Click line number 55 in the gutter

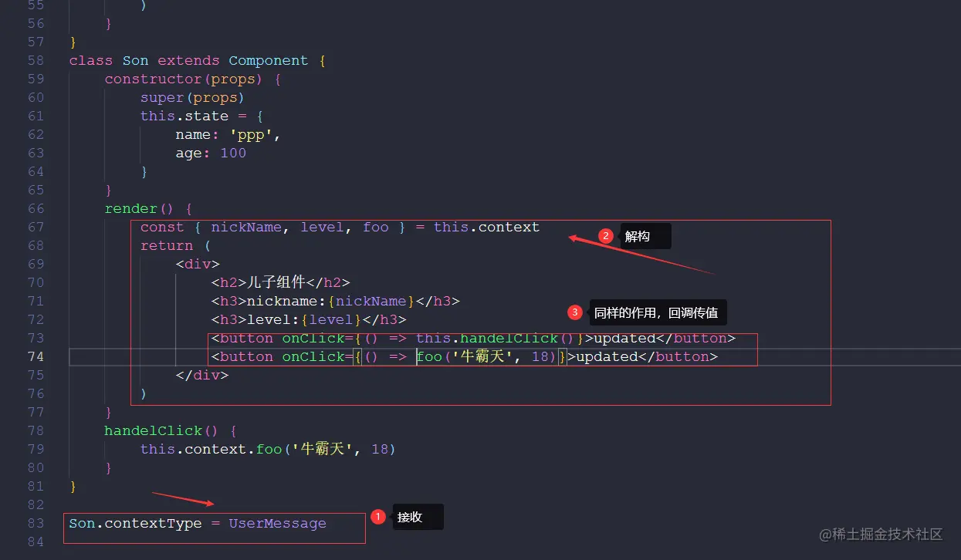tap(36, 5)
